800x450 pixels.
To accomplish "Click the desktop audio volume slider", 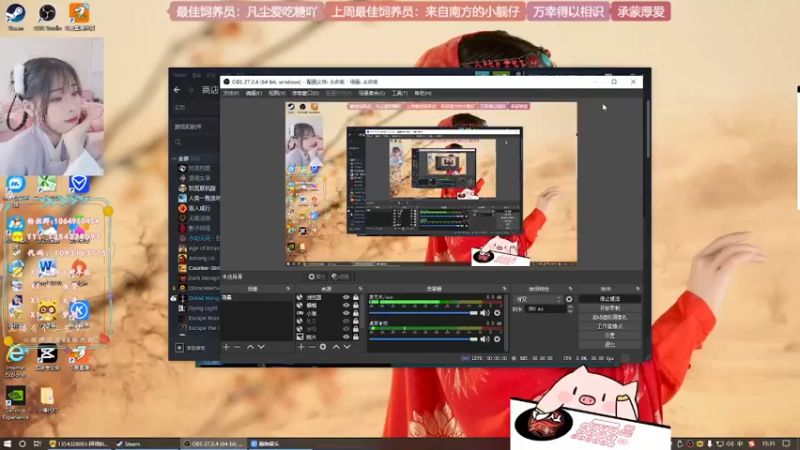I will [423, 339].
